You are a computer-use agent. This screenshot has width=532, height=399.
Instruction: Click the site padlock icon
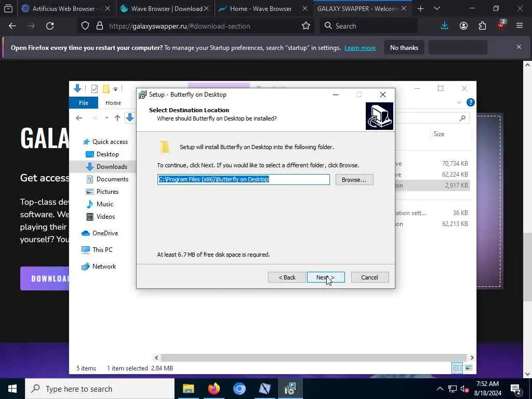pos(99,26)
